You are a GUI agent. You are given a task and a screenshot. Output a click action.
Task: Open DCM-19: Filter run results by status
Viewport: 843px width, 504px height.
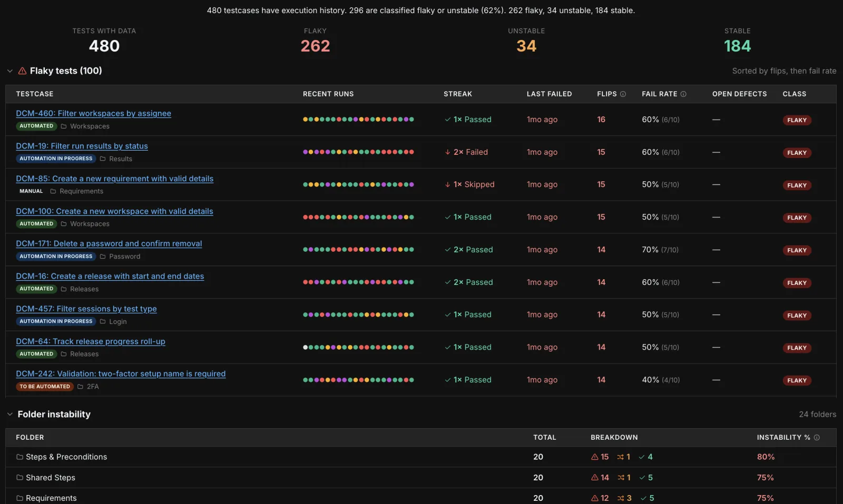(82, 146)
